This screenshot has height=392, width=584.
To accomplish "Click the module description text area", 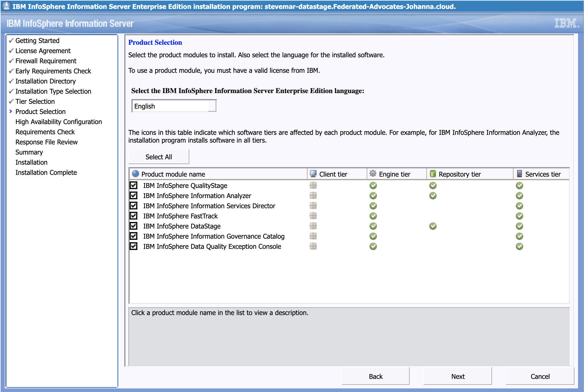I will point(349,337).
